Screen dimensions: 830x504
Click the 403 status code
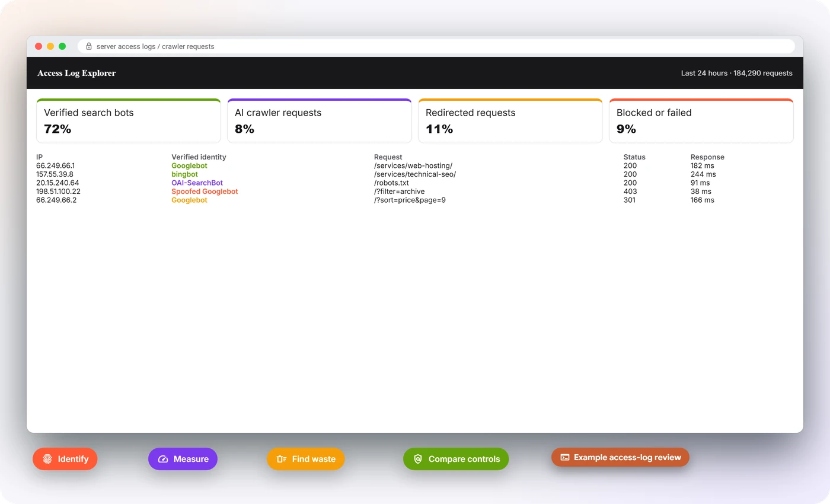point(630,192)
